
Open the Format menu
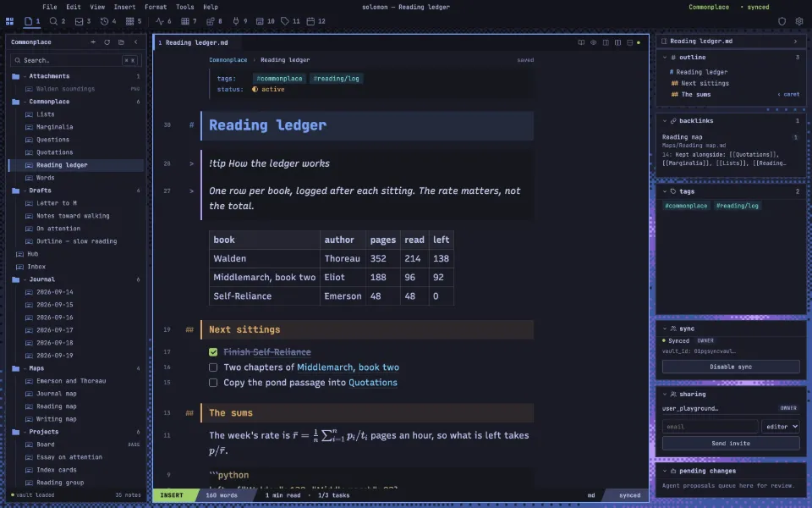[156, 7]
